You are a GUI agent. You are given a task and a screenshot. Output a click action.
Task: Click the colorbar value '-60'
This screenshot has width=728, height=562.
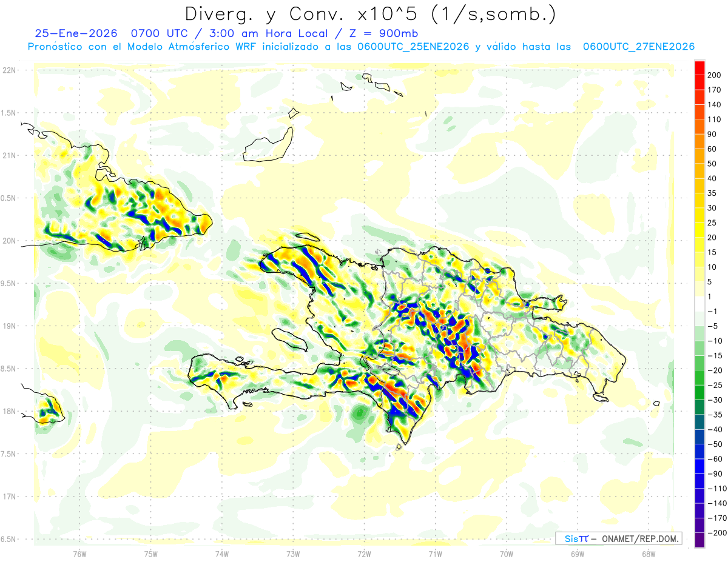716,459
